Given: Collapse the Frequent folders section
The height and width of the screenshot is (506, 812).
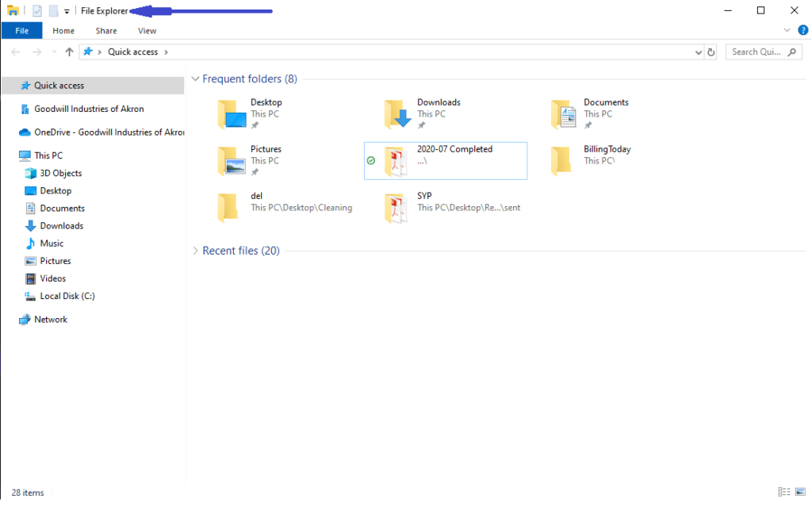Looking at the screenshot, I should [195, 79].
